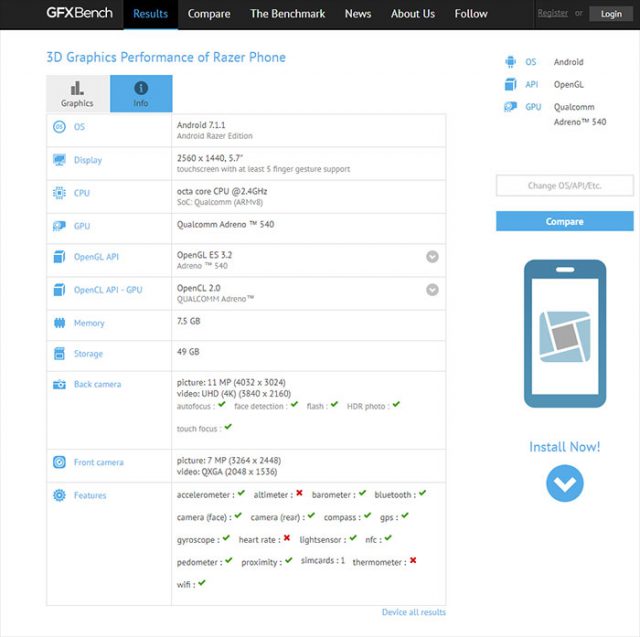Open the Device all results link
Viewport: 640px width, 637px height.
click(414, 612)
